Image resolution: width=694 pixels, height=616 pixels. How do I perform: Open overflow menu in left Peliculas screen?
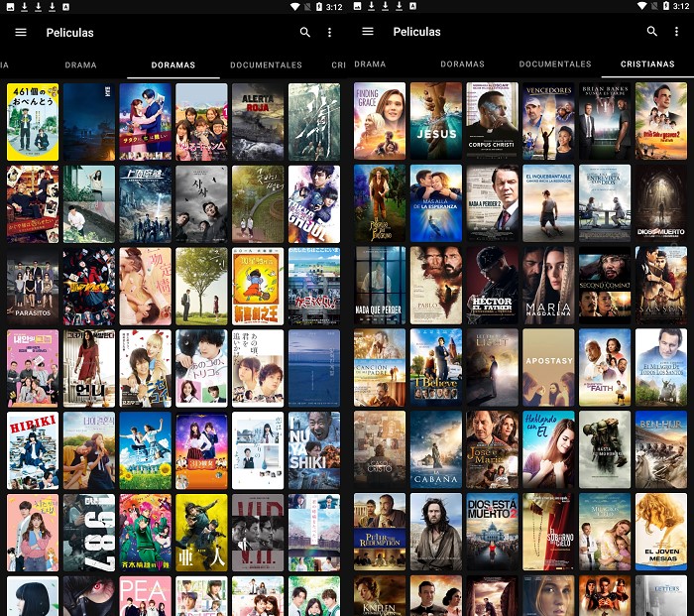pyautogui.click(x=329, y=33)
